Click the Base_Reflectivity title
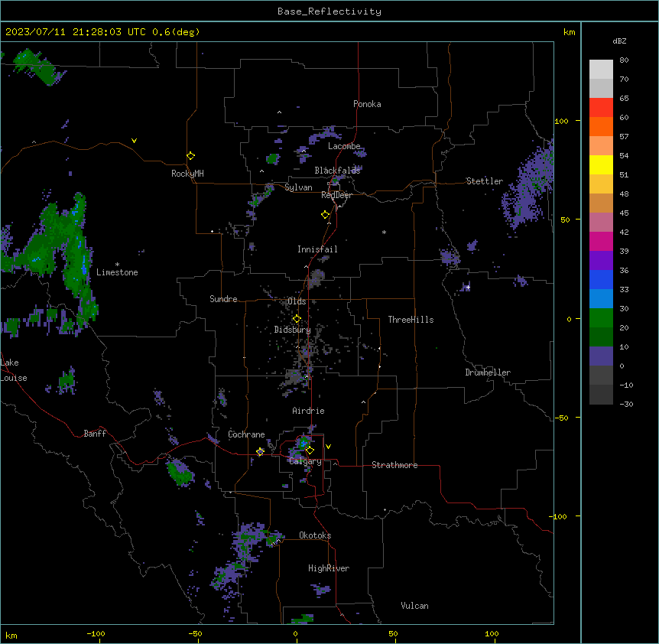 pyautogui.click(x=329, y=11)
